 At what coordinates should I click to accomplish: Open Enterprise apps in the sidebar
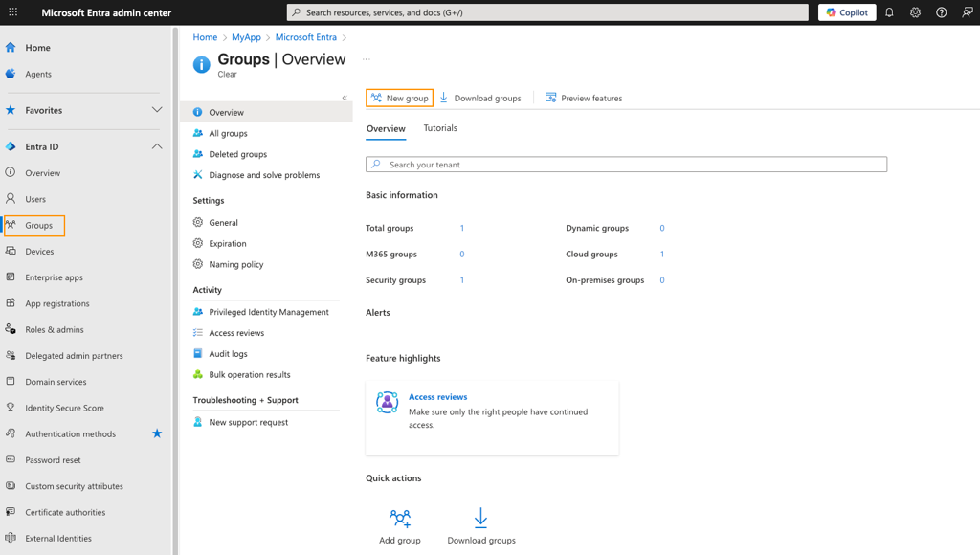click(x=54, y=277)
